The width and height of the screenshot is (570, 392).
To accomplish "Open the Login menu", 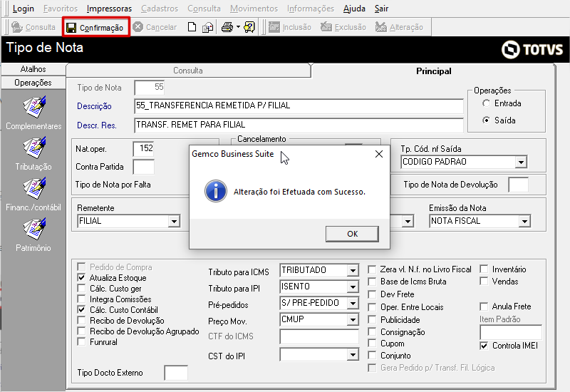I will coord(24,9).
